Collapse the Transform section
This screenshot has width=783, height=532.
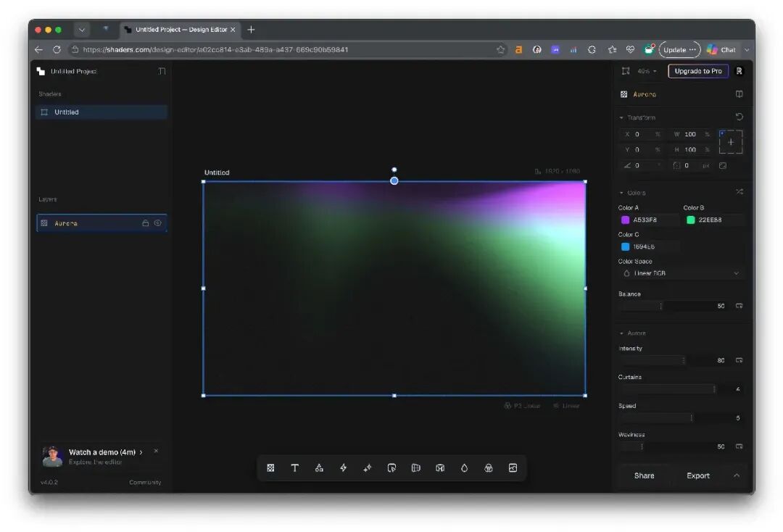tap(621, 117)
